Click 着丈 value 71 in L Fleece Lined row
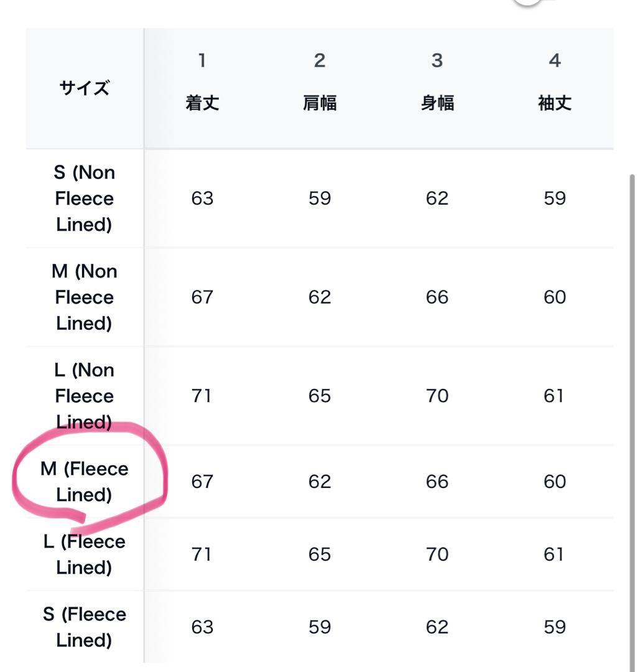This screenshot has height=672, width=640. tap(202, 554)
